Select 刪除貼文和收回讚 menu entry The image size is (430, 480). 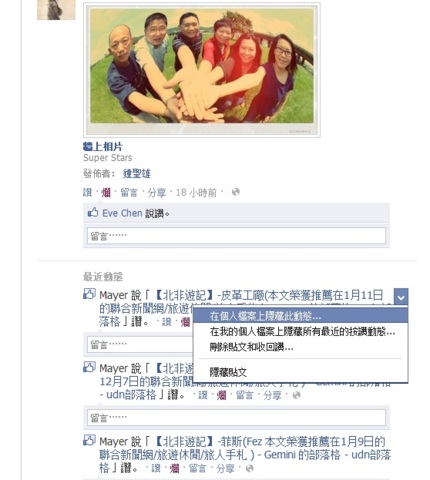[251, 347]
